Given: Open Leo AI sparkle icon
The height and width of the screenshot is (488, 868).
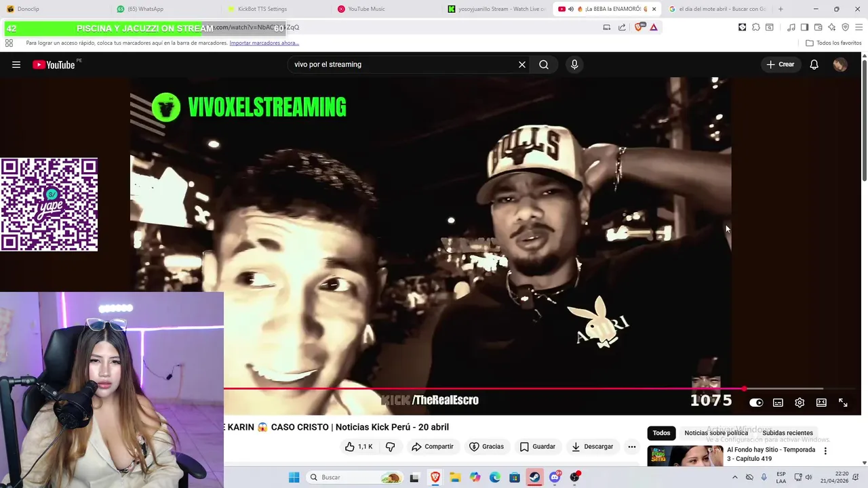Looking at the screenshot, I should pos(831,27).
